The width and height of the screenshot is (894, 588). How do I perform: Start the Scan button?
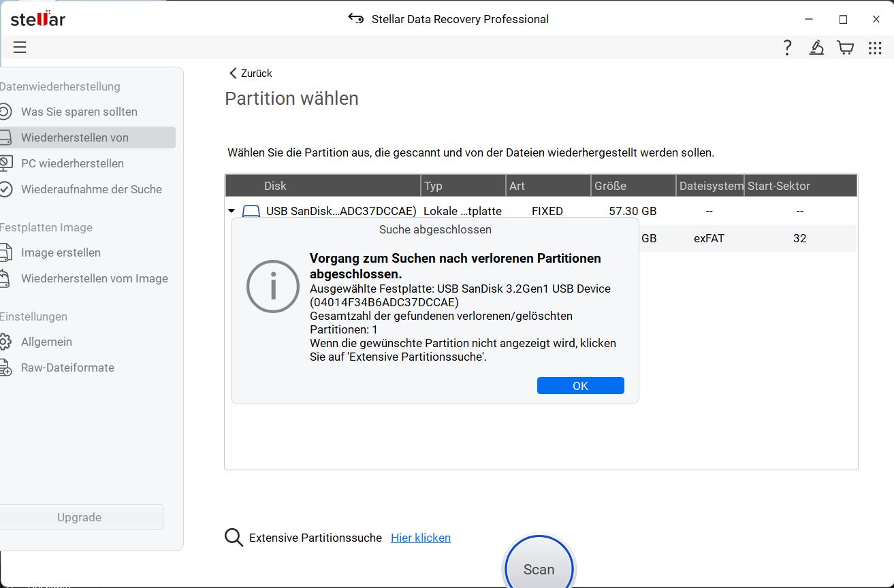tap(539, 569)
